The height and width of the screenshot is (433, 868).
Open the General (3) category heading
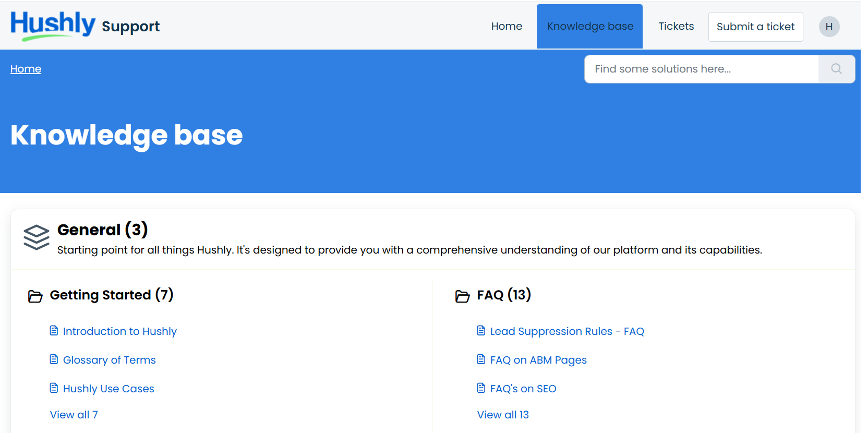coord(103,230)
